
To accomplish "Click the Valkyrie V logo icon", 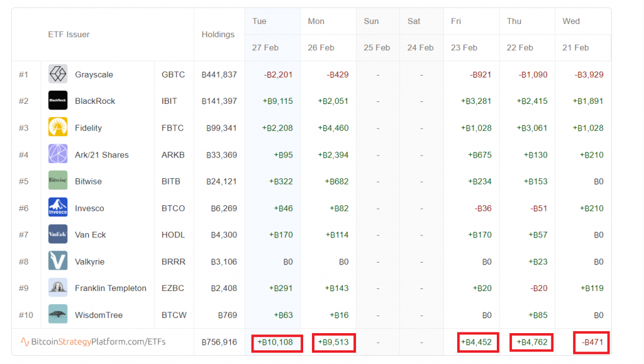I will pos(58,261).
